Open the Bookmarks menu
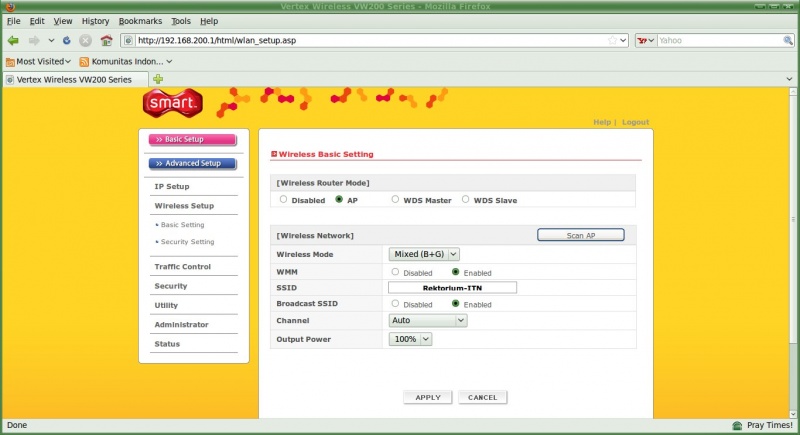 pyautogui.click(x=139, y=21)
